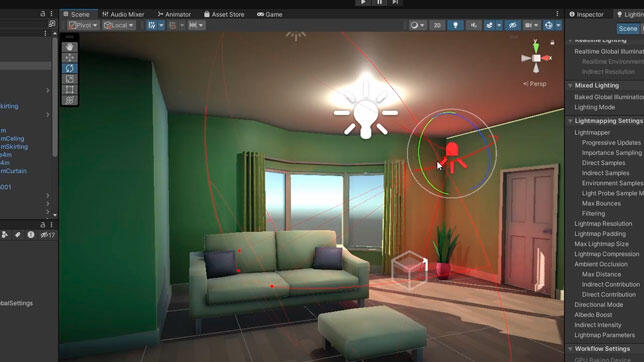Select the Rotate tool
644x362 pixels.
tap(69, 68)
